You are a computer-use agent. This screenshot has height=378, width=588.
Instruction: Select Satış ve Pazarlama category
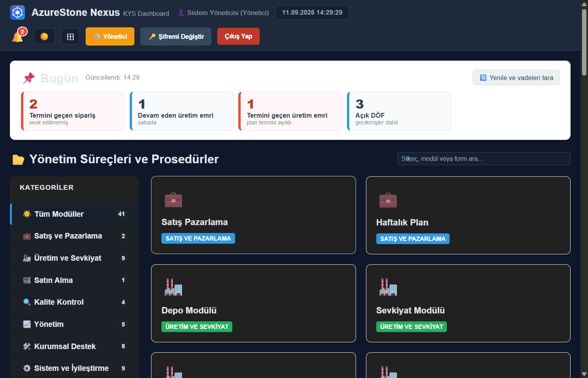click(74, 236)
